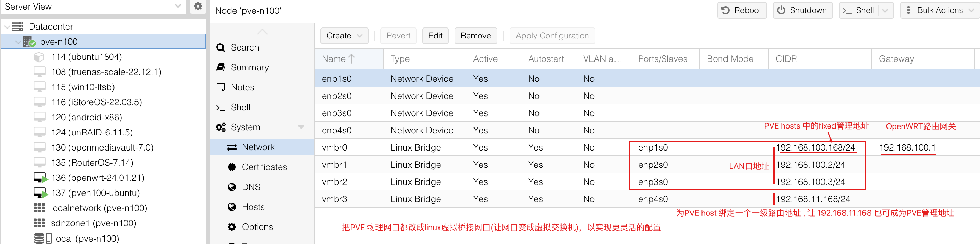This screenshot has width=980, height=244.
Task: Click the sdnzone1 grid icon in tree
Action: click(x=39, y=223)
